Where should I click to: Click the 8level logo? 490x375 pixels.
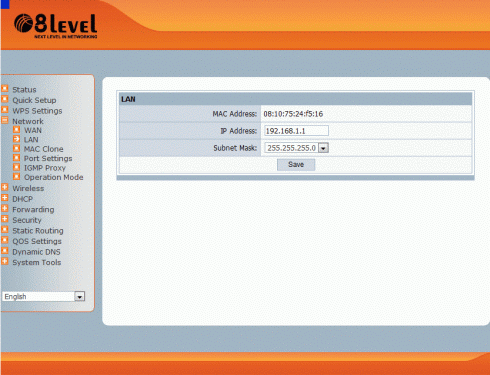(x=55, y=26)
